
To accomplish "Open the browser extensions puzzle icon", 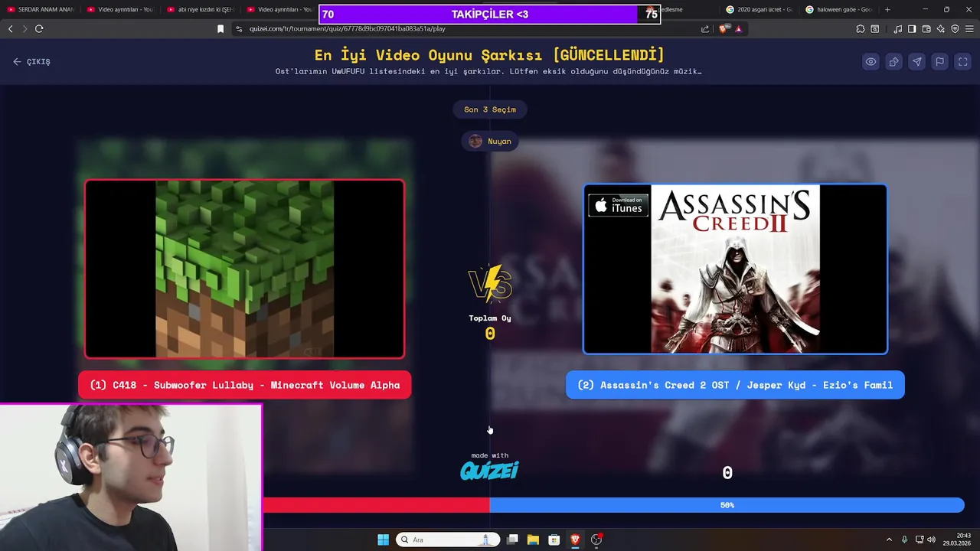I will click(x=861, y=28).
